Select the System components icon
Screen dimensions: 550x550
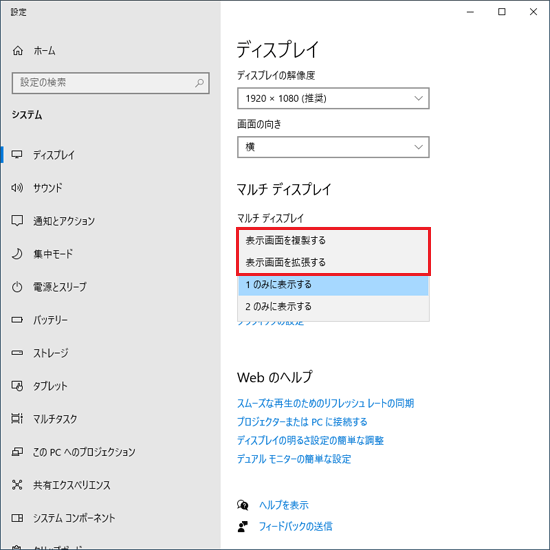(x=17, y=518)
